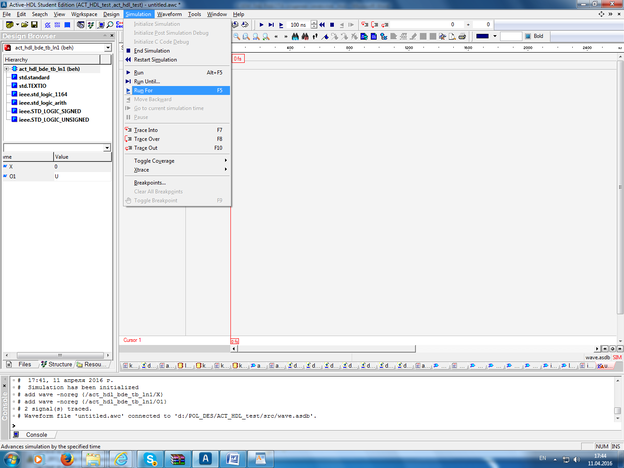This screenshot has height=468, width=624.
Task: Select the act_hdl_bde_tb_ln1 (beh) tree item
Action: [x=50, y=69]
